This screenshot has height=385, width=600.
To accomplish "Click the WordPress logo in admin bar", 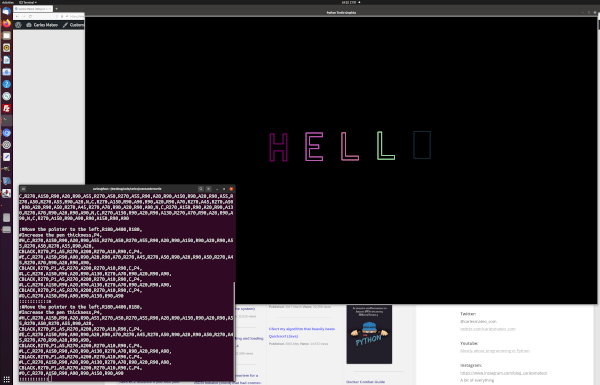I will (x=18, y=25).
